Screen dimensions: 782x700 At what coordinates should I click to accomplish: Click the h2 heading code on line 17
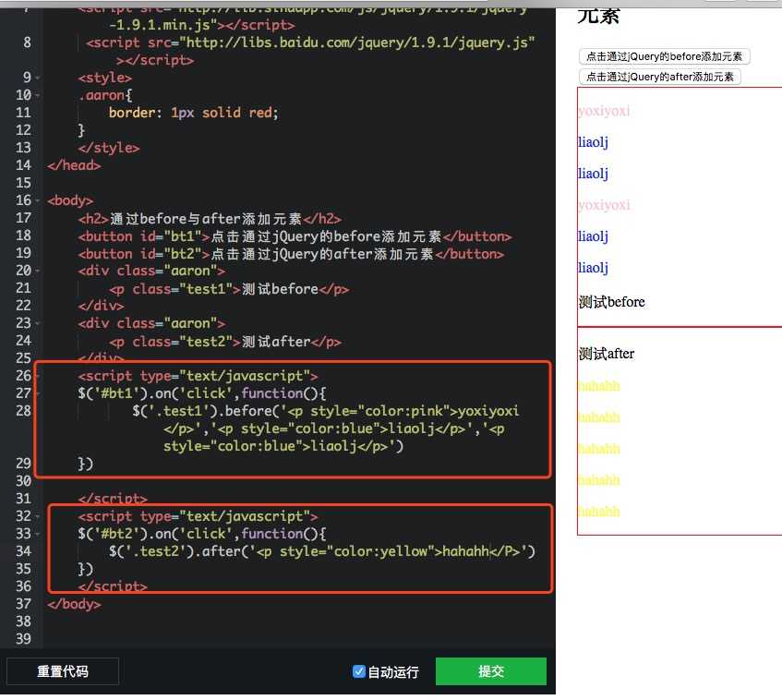210,219
